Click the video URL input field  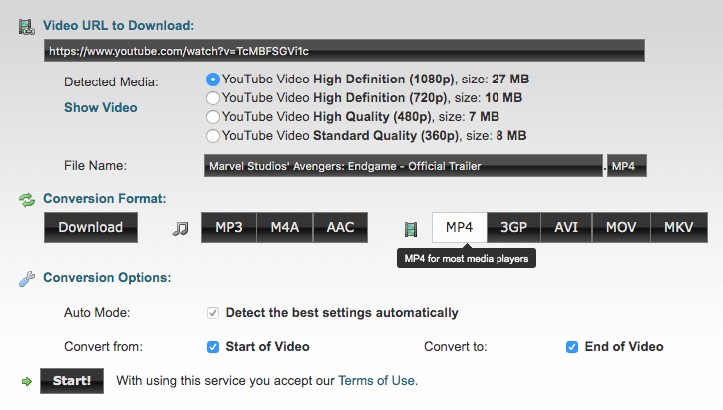tap(344, 51)
